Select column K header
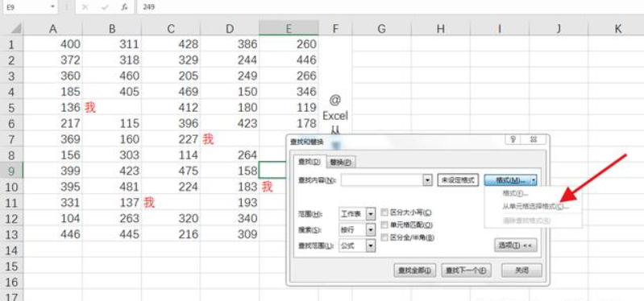Image resolution: width=644 pixels, height=301 pixels. pyautogui.click(x=617, y=28)
